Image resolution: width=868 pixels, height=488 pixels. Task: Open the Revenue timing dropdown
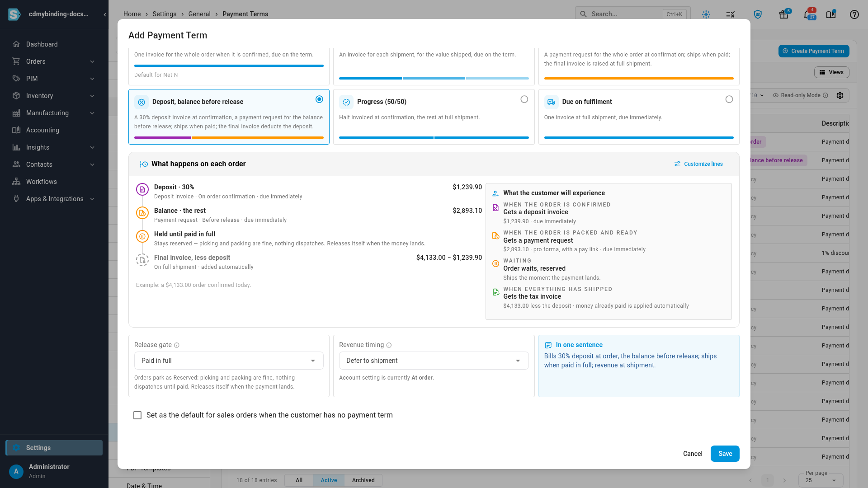click(x=434, y=361)
